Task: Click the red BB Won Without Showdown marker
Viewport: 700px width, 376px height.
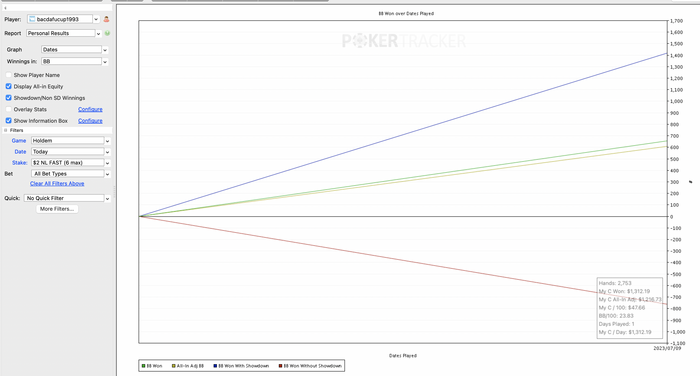Action: pyautogui.click(x=280, y=366)
